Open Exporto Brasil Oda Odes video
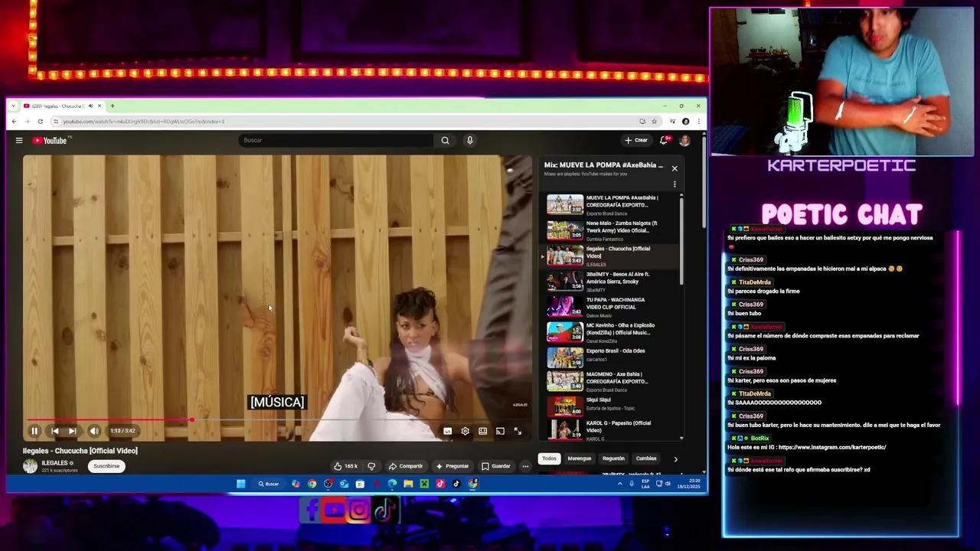980x551 pixels. point(611,357)
